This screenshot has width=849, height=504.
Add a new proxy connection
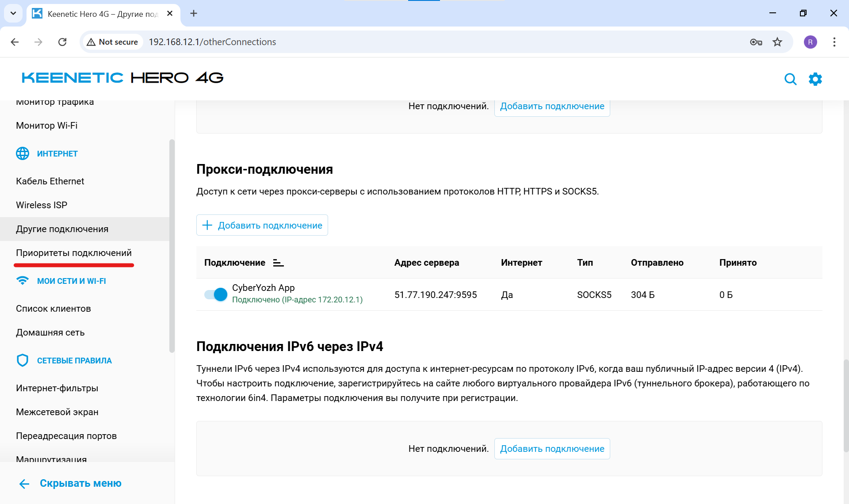[262, 225]
